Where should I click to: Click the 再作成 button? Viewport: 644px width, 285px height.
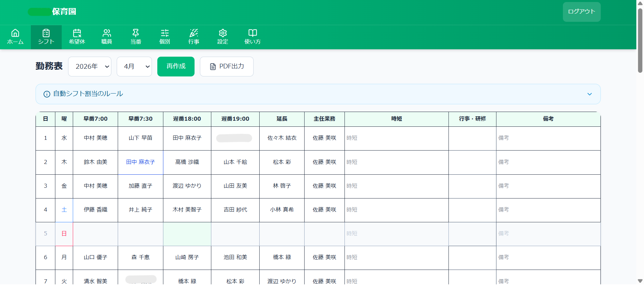pos(176,66)
